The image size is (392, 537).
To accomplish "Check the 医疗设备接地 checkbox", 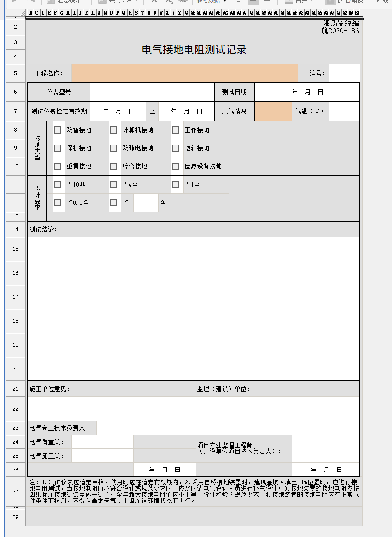I will pos(176,167).
